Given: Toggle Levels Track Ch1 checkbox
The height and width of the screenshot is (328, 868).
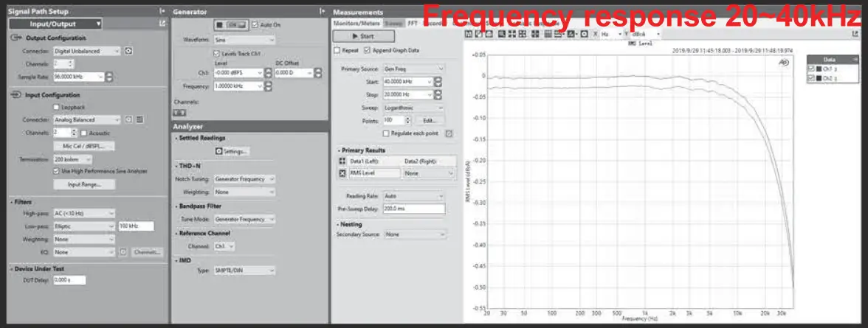Looking at the screenshot, I should 216,54.
